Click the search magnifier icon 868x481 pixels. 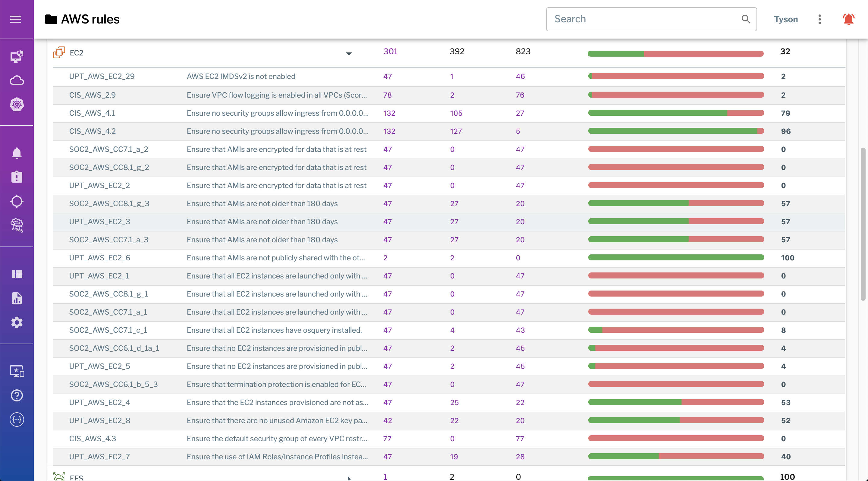tap(746, 19)
